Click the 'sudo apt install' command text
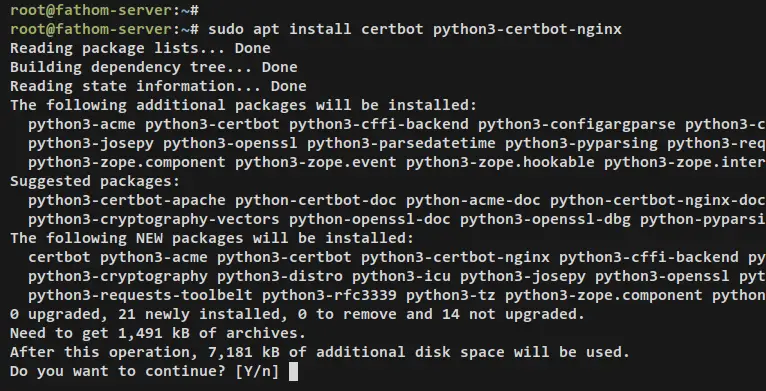766x391 pixels. click(279, 29)
